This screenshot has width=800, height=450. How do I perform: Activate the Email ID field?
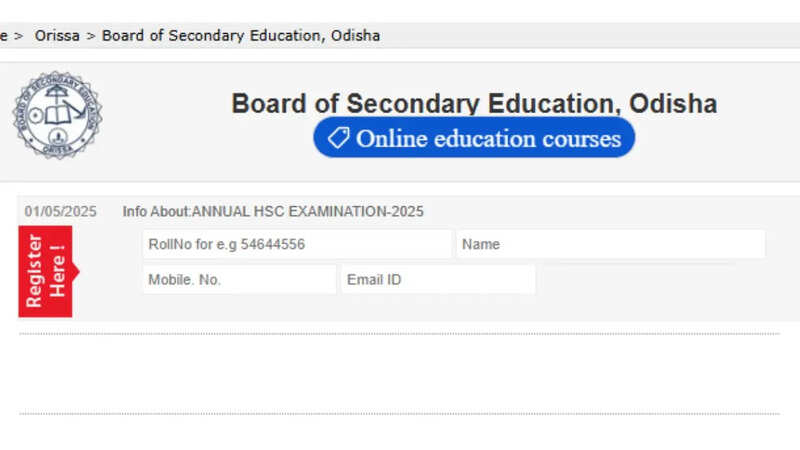tap(438, 280)
